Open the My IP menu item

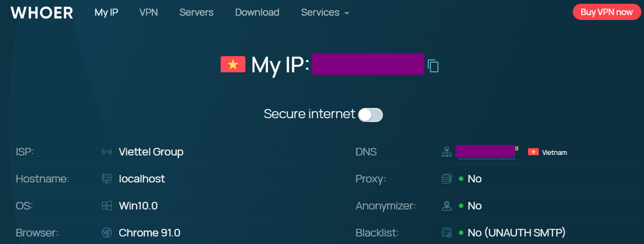coord(106,12)
